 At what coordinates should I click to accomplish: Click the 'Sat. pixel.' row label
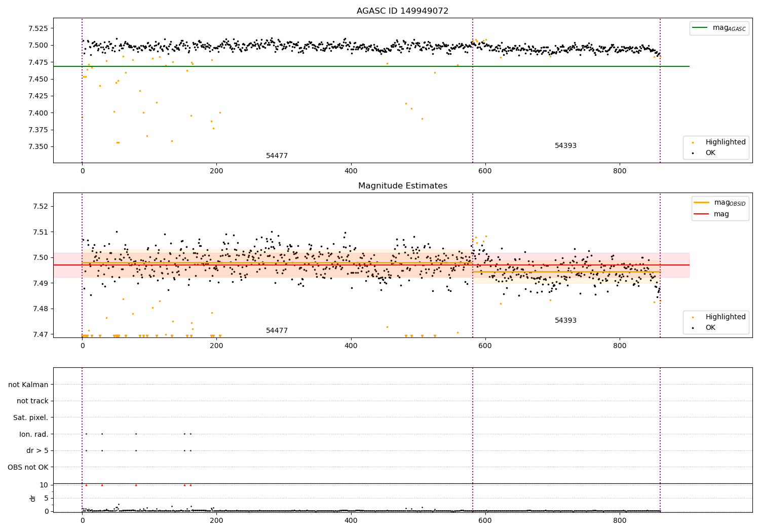[31, 418]
